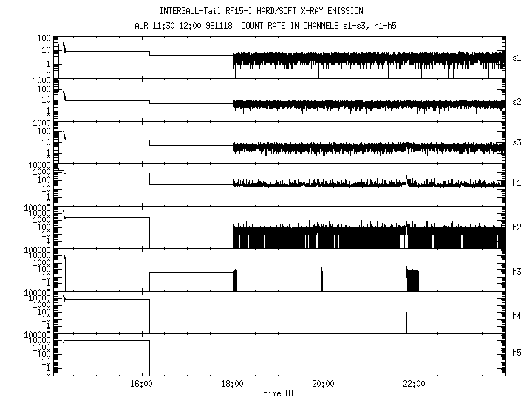Click the h3 spike at 20:00

(x=322, y=279)
